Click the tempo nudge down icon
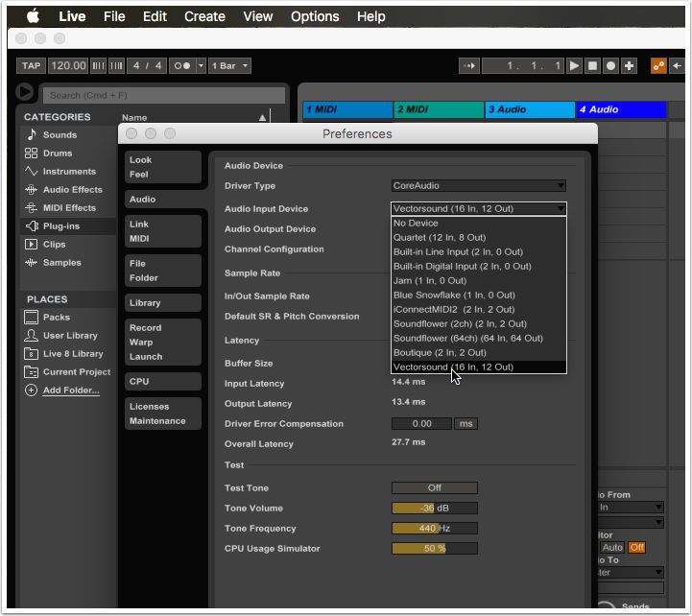This screenshot has height=616, width=692. point(99,66)
